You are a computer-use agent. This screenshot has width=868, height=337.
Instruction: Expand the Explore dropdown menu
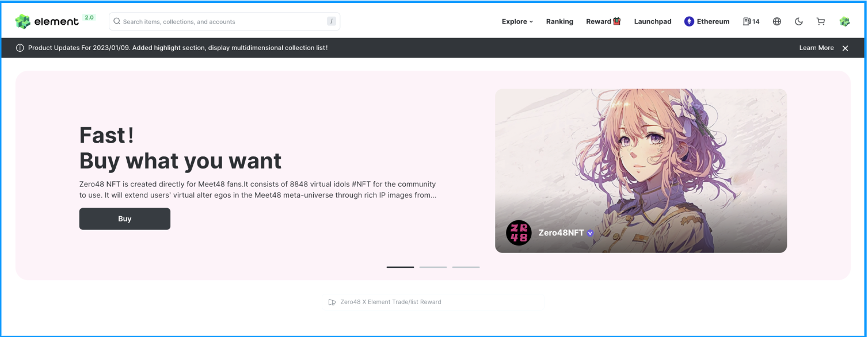click(517, 21)
